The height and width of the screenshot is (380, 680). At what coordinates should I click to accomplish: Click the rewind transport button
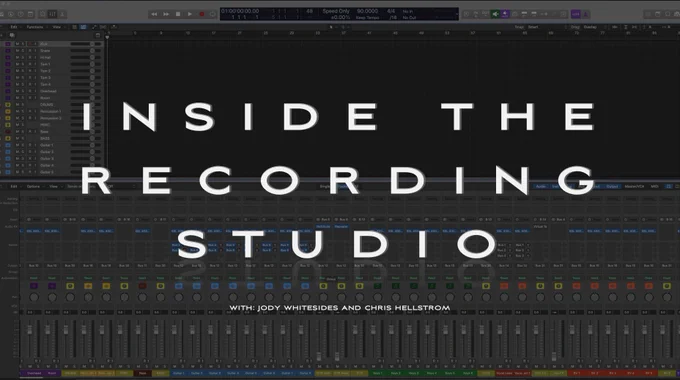[x=154, y=14]
